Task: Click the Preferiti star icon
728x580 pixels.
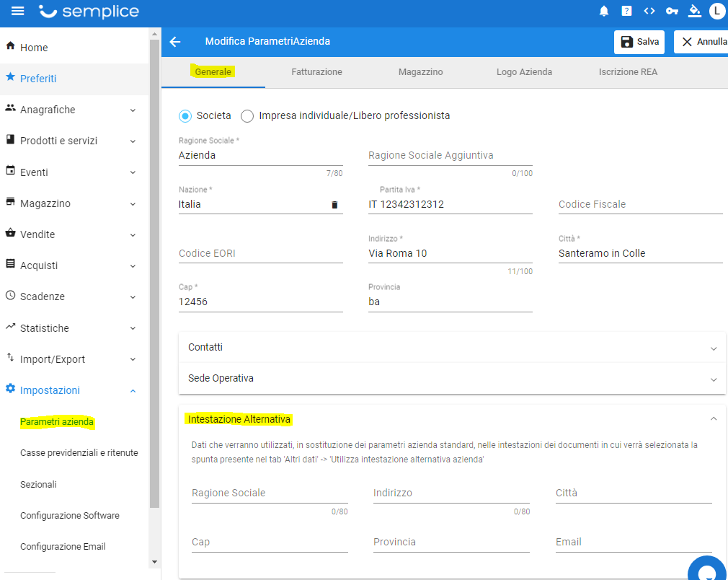Action: (x=10, y=76)
